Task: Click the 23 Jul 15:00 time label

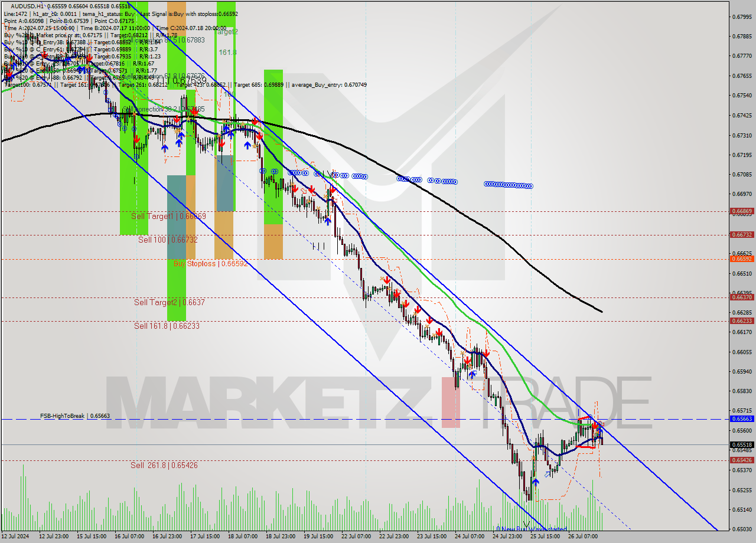Action: click(x=432, y=537)
